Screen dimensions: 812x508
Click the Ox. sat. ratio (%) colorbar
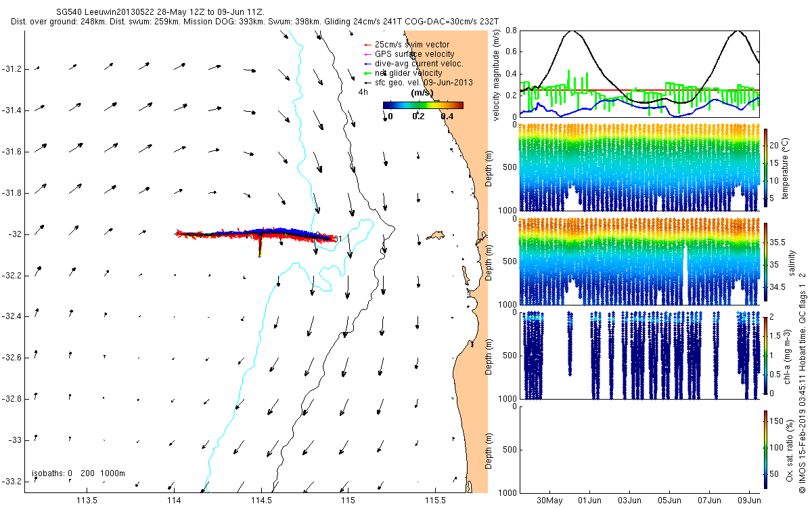766,450
